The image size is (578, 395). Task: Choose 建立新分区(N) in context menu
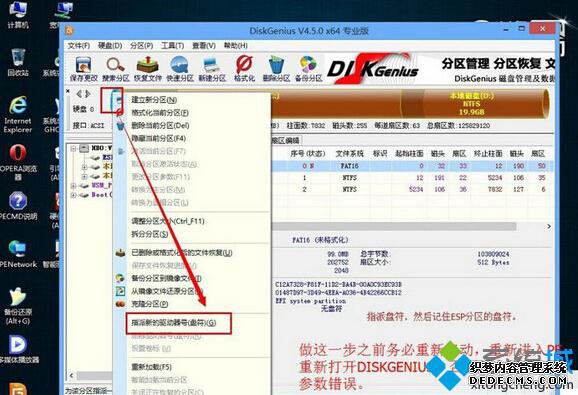point(154,100)
